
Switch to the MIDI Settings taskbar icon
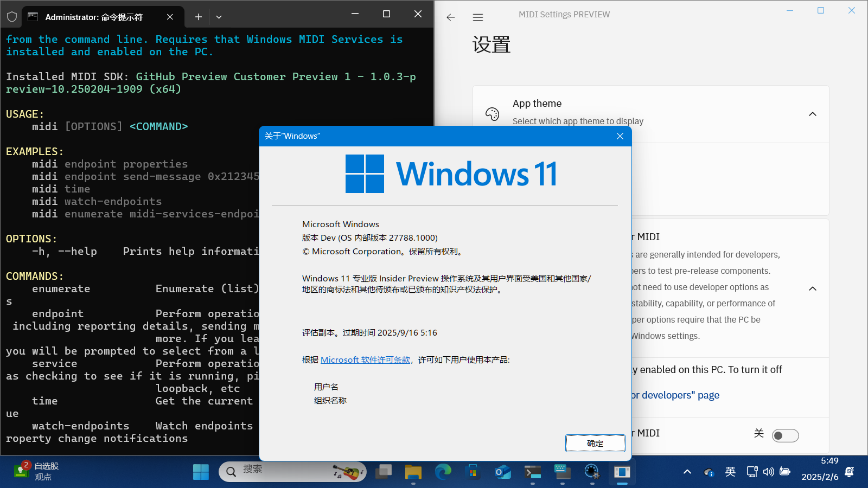point(622,472)
